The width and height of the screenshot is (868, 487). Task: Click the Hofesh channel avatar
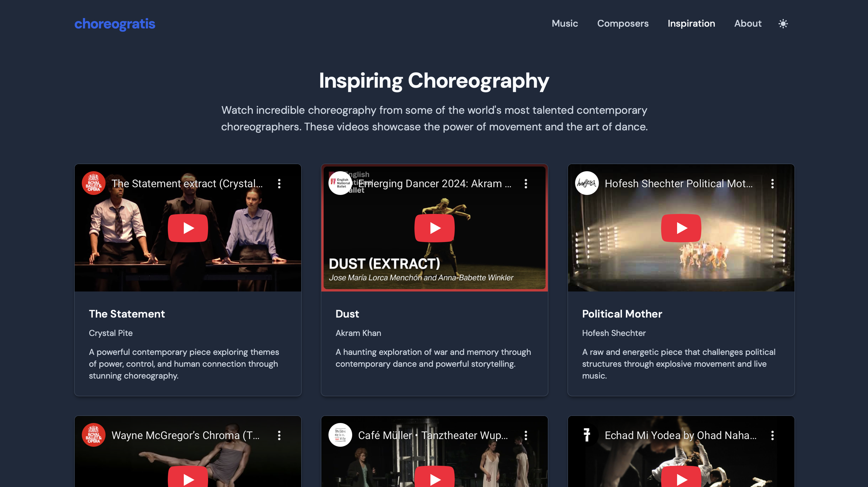[587, 183]
